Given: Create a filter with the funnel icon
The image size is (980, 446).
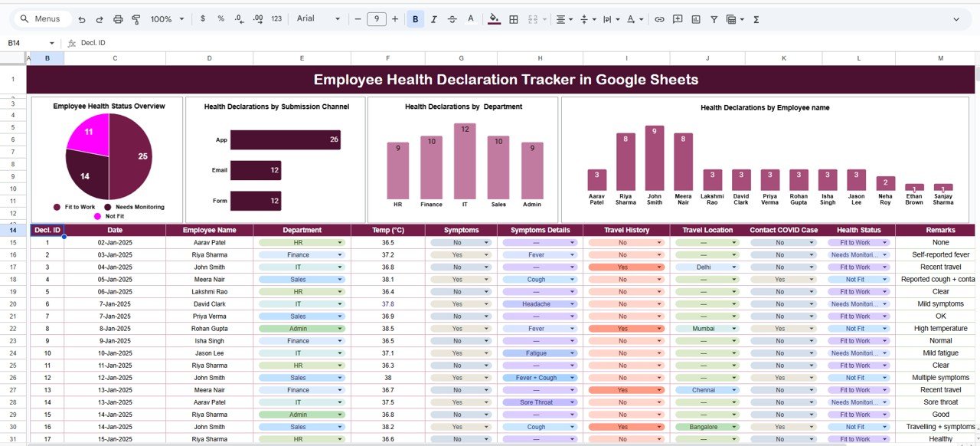Looking at the screenshot, I should coord(713,19).
